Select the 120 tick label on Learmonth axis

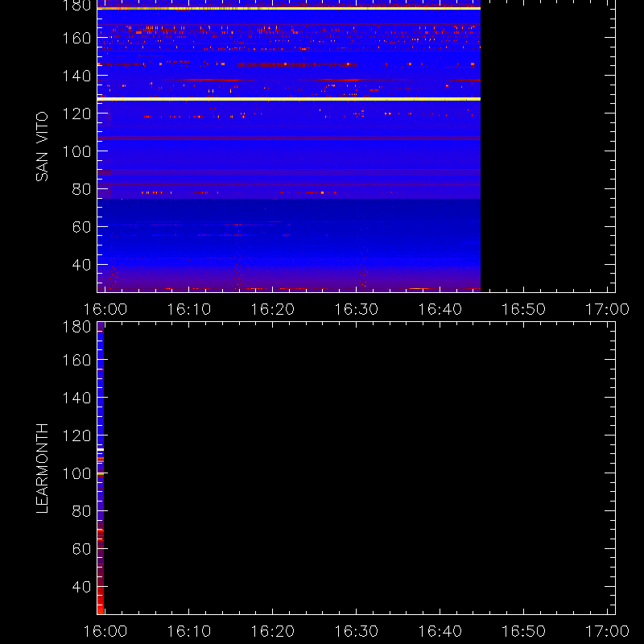[x=76, y=436]
